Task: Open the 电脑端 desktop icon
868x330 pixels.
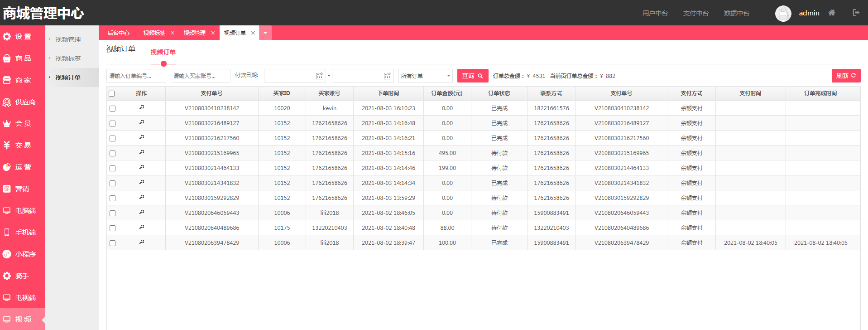Action: (7, 211)
